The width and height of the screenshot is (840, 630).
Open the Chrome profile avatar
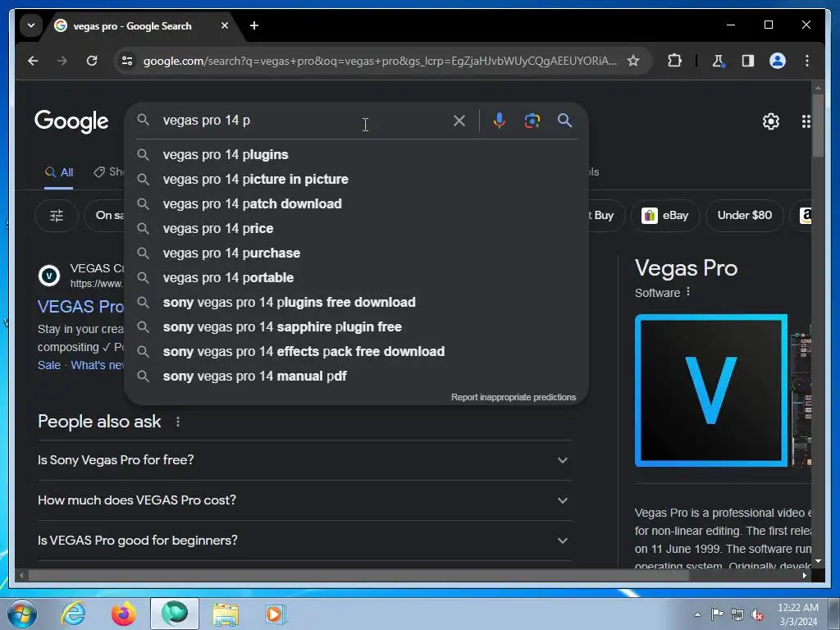click(x=778, y=61)
